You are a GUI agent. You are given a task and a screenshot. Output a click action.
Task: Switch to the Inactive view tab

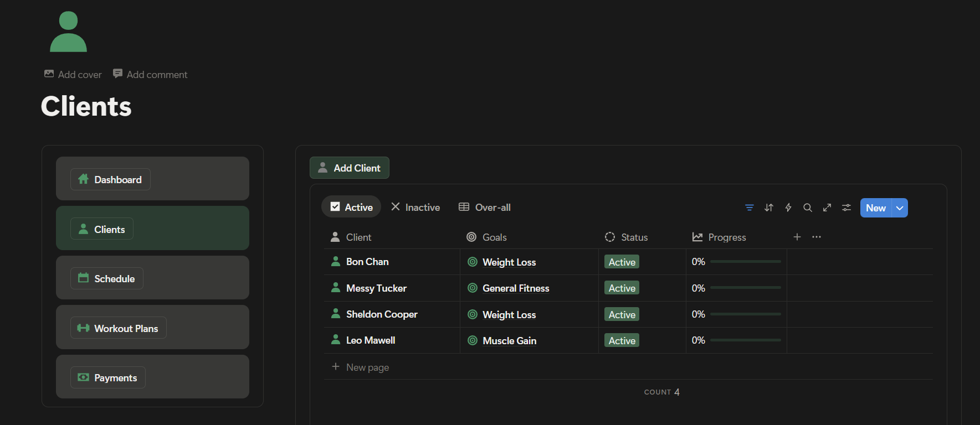pyautogui.click(x=415, y=207)
